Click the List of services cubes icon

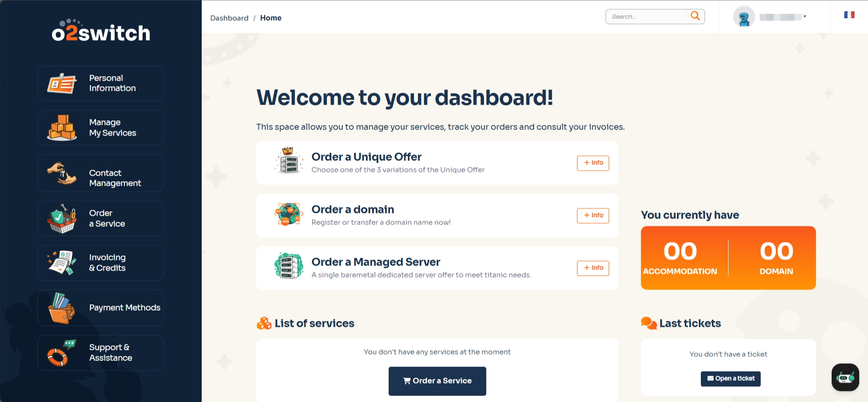[264, 324]
